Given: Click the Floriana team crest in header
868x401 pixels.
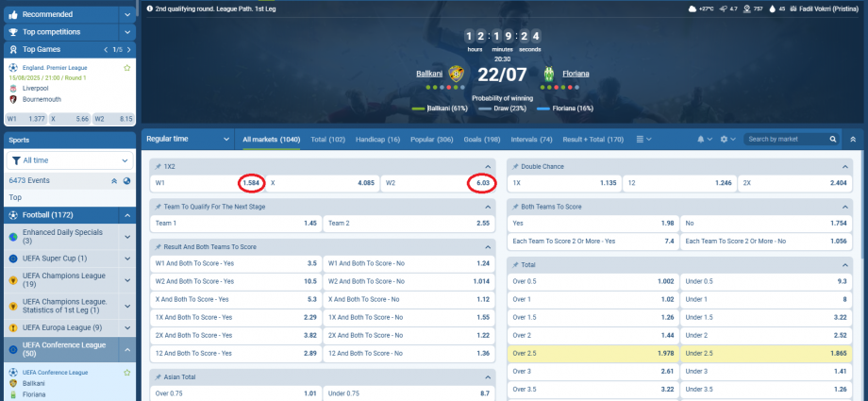Looking at the screenshot, I should 548,74.
